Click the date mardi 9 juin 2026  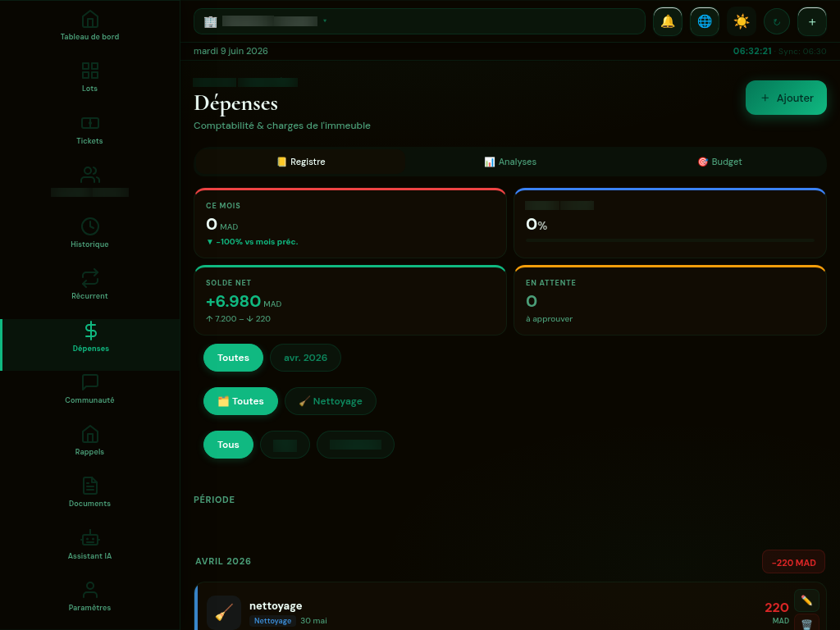click(231, 51)
